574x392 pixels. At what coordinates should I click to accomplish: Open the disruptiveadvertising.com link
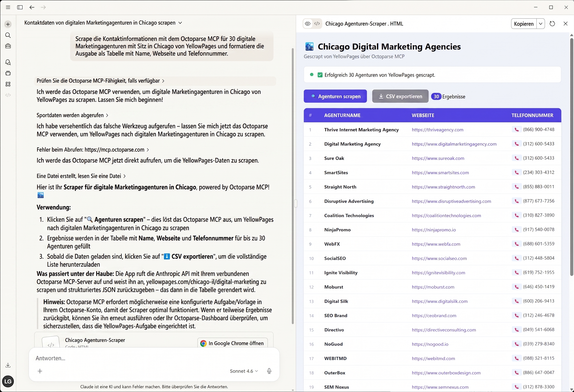[451, 201]
